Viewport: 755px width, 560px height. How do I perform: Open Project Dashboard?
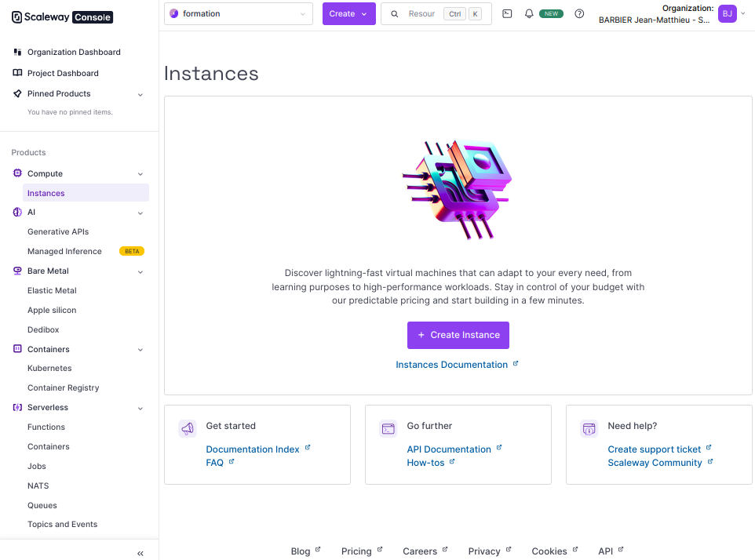(63, 73)
